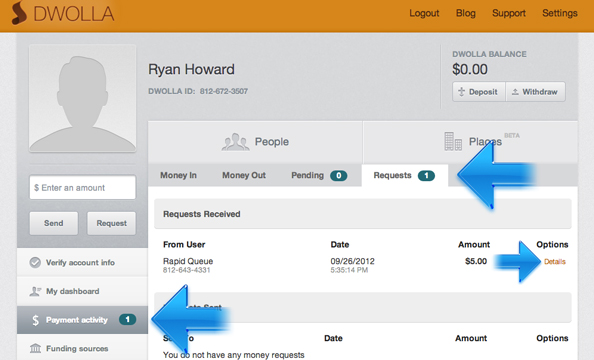
Task: Click the Ryan Howard account name
Action: coord(191,69)
